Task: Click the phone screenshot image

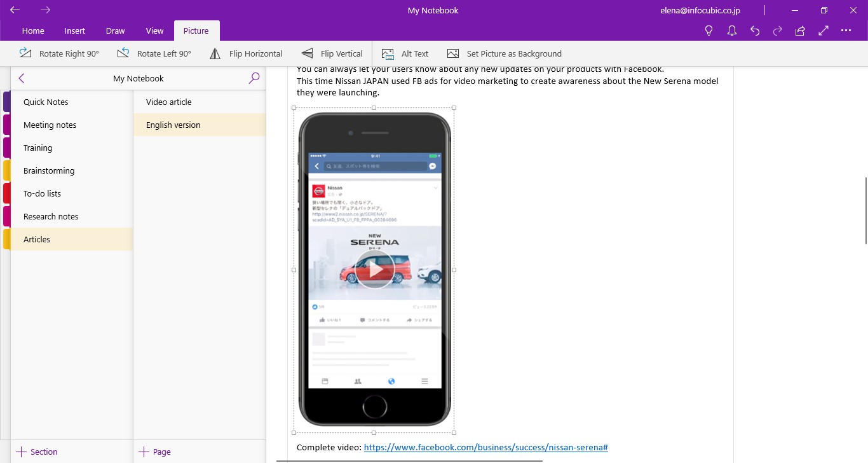Action: coord(374,270)
